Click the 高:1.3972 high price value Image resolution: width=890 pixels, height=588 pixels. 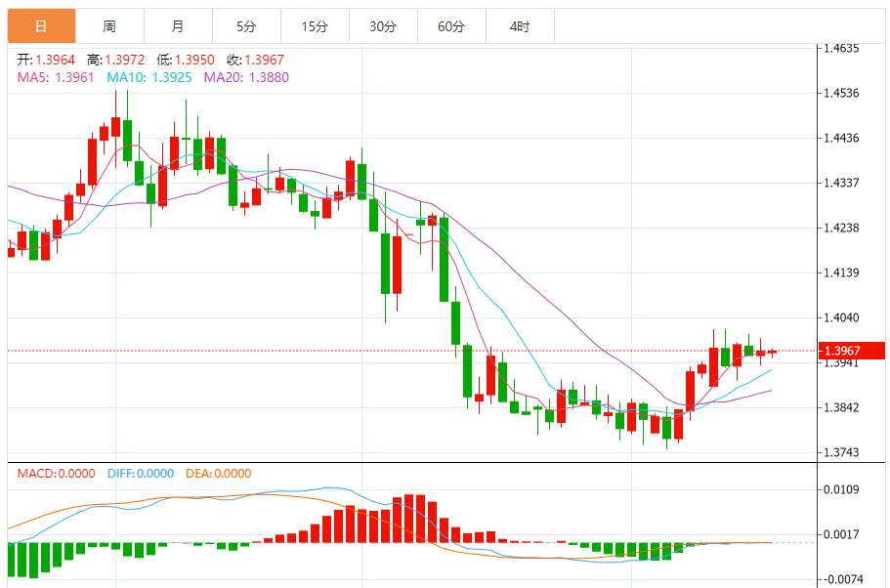point(116,60)
